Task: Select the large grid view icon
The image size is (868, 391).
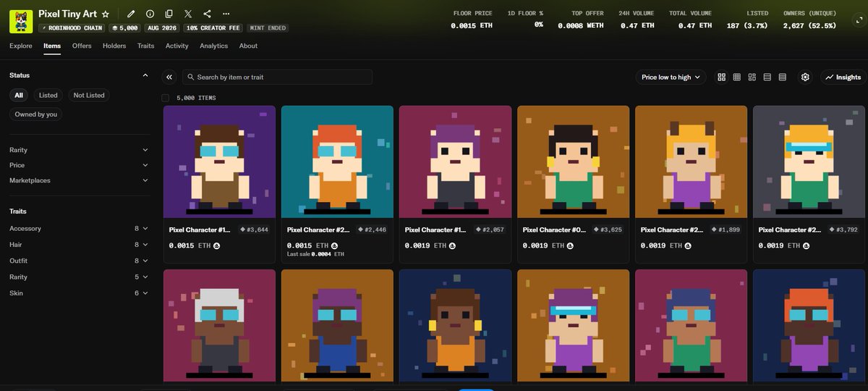Action: pyautogui.click(x=722, y=77)
